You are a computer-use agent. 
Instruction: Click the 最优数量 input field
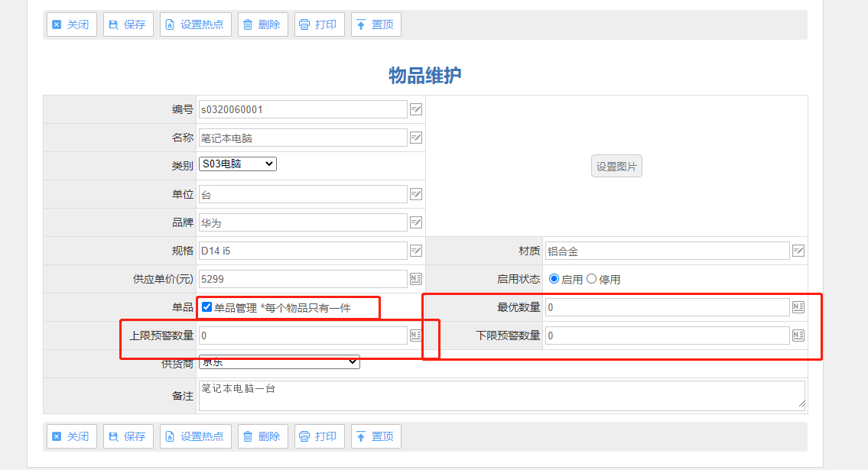point(667,307)
